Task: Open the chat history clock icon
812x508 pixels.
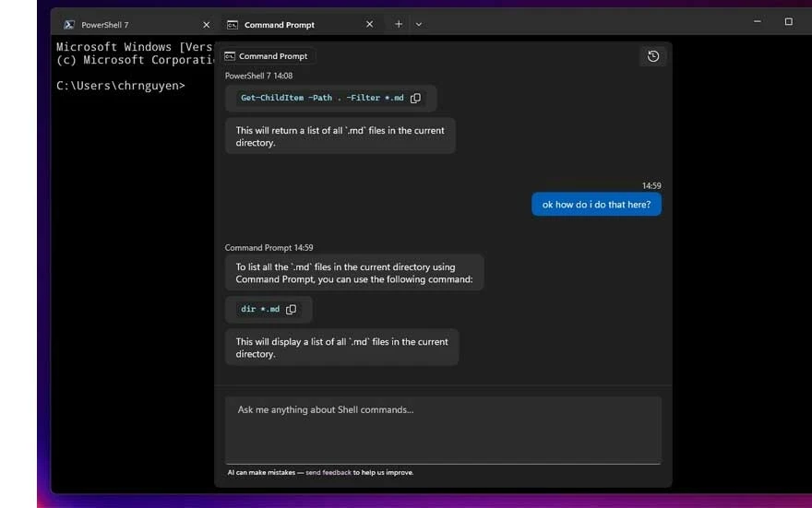Action: coord(653,56)
